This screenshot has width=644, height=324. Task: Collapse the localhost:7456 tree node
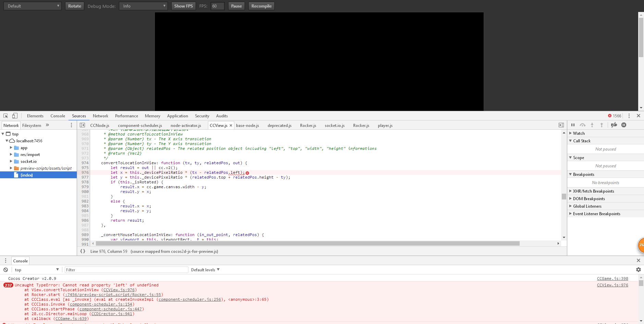pyautogui.click(x=7, y=141)
